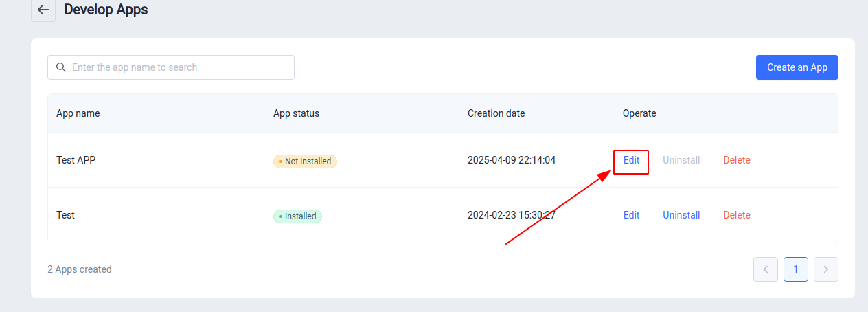Click the Not installed status badge
868x312 pixels.
(x=305, y=161)
